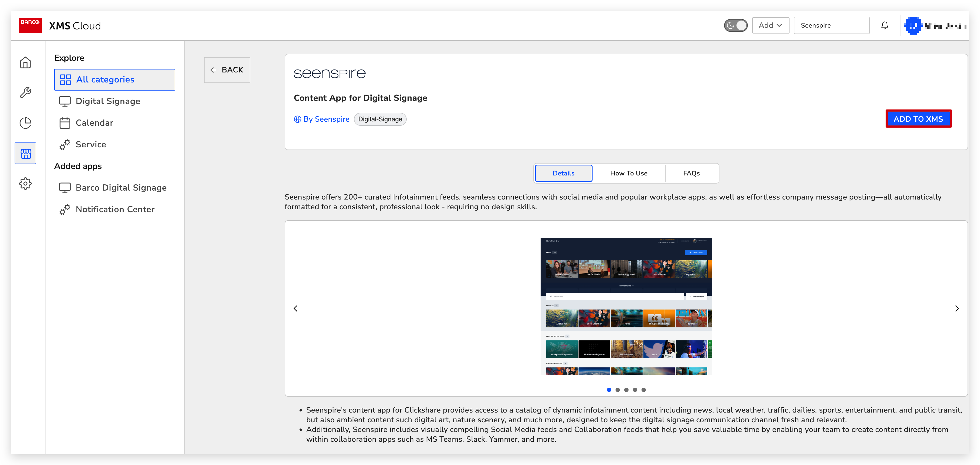Click the globe icon beside By Seenspire

pos(298,119)
